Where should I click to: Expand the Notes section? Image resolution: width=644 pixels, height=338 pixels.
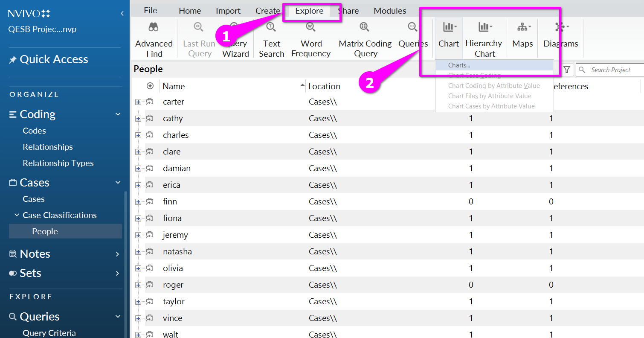tap(118, 254)
